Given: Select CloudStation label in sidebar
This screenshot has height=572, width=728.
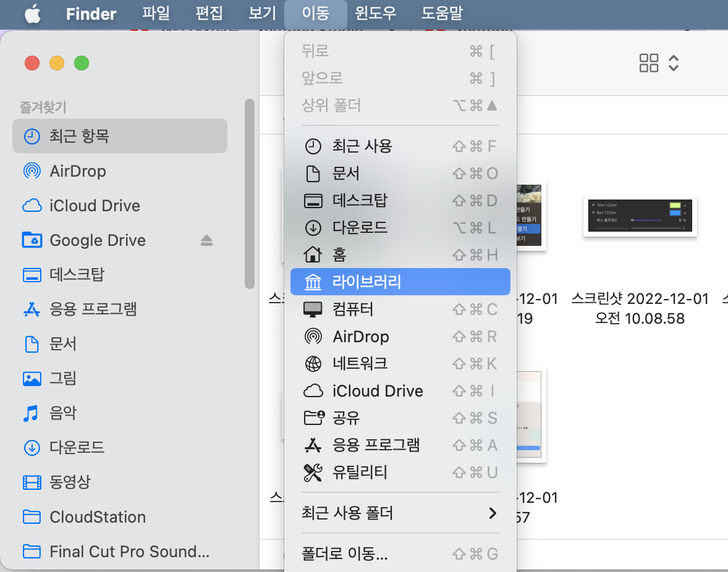Looking at the screenshot, I should coord(98,517).
